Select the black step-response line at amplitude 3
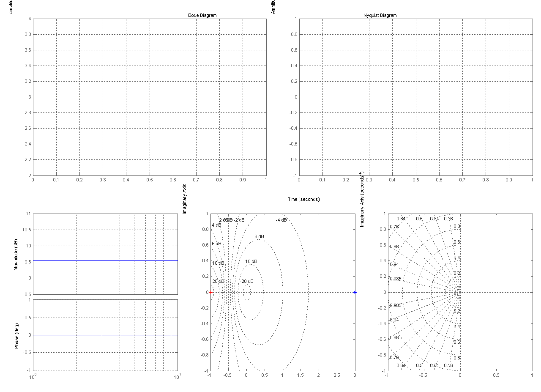Screen dimensions: 541x392 click(150, 97)
